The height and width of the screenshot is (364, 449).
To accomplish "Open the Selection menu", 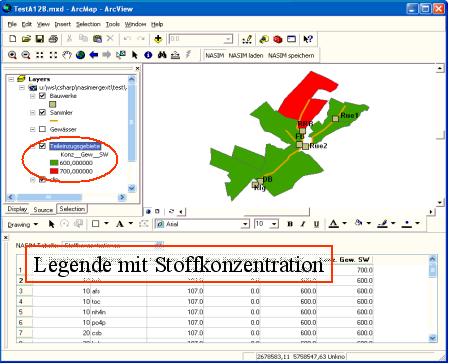I will (x=88, y=24).
